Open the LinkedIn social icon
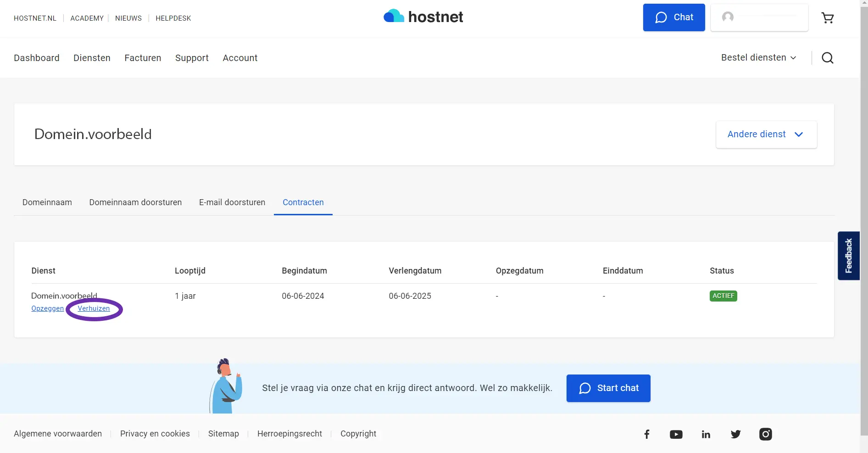Image resolution: width=868 pixels, height=453 pixels. (x=706, y=434)
